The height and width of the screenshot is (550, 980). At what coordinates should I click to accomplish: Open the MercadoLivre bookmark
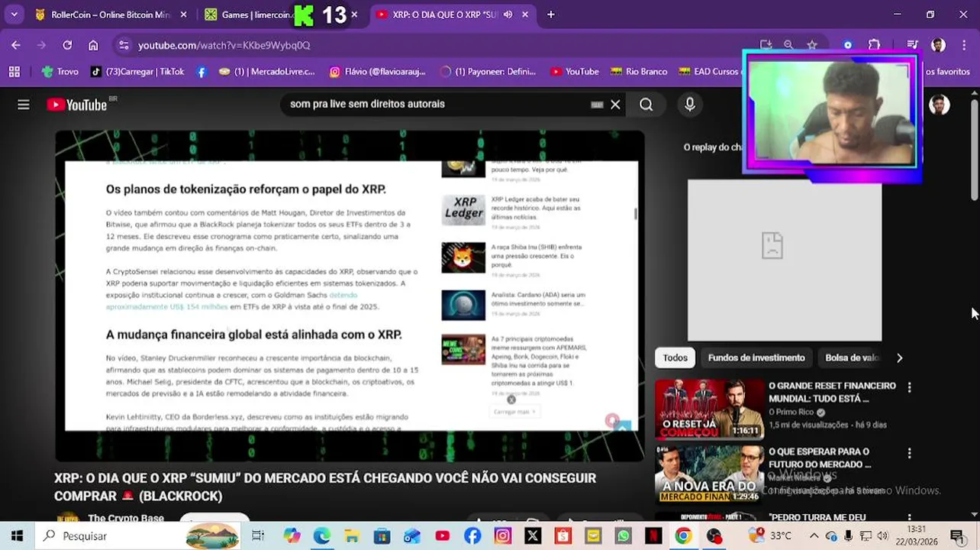pyautogui.click(x=266, y=72)
